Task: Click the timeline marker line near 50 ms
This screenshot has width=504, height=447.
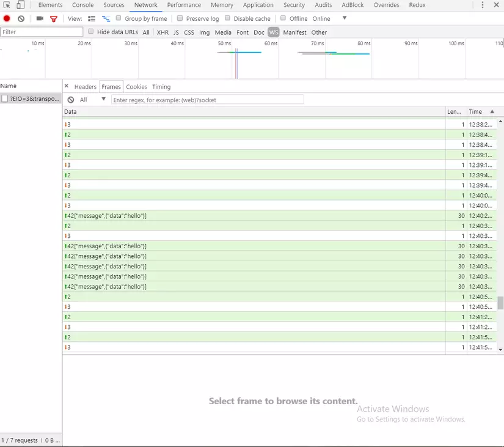Action: click(x=236, y=64)
